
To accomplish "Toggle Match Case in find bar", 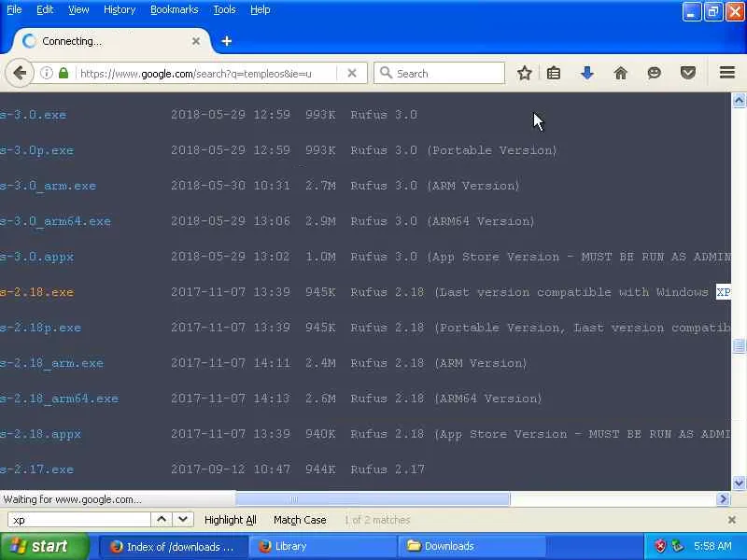I will click(300, 520).
